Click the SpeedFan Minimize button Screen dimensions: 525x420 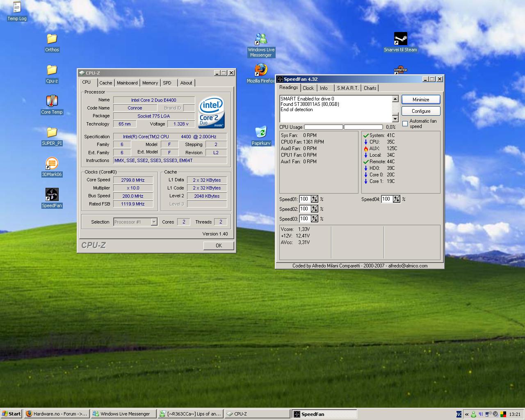pyautogui.click(x=421, y=100)
